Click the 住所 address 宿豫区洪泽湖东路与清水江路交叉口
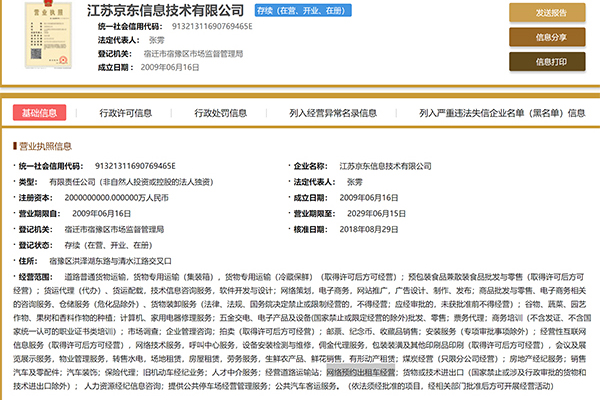 111,261
